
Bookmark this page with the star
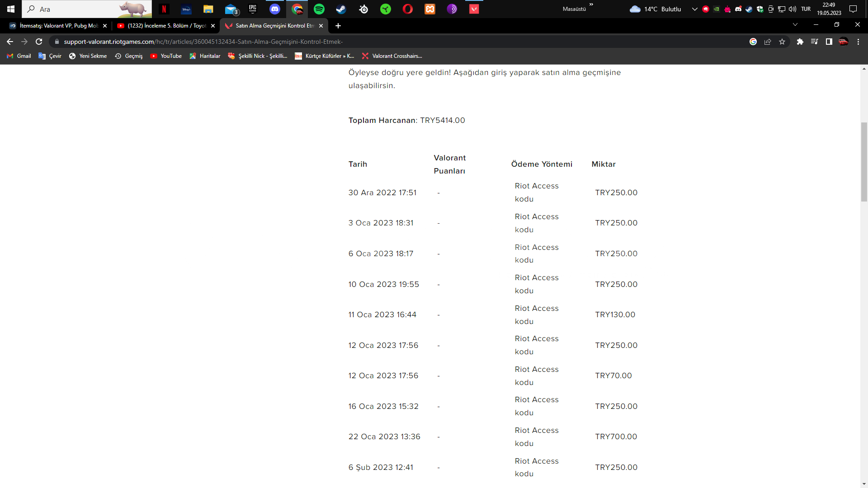[x=782, y=42]
